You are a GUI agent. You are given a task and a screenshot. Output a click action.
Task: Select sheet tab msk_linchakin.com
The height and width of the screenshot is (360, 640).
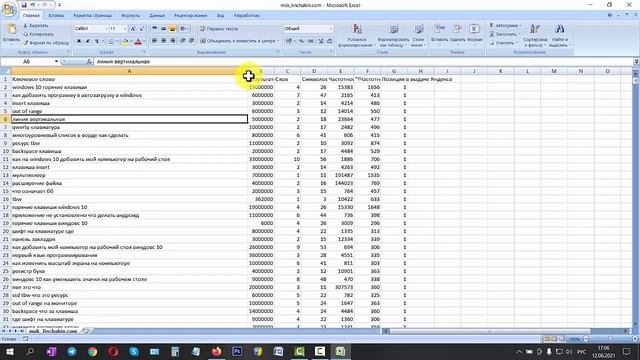53,331
